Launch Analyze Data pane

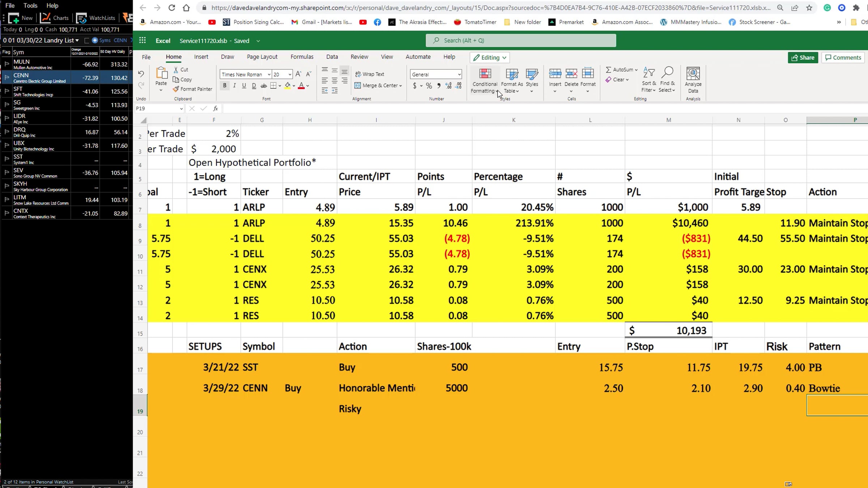pos(693,80)
